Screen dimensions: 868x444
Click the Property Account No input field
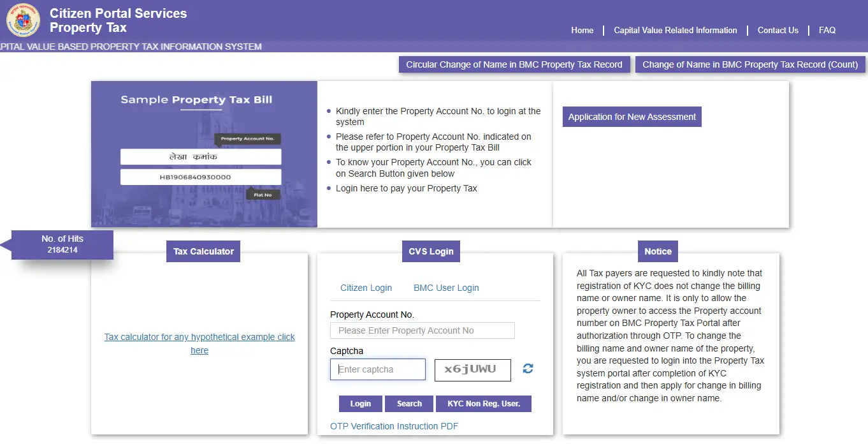point(422,330)
